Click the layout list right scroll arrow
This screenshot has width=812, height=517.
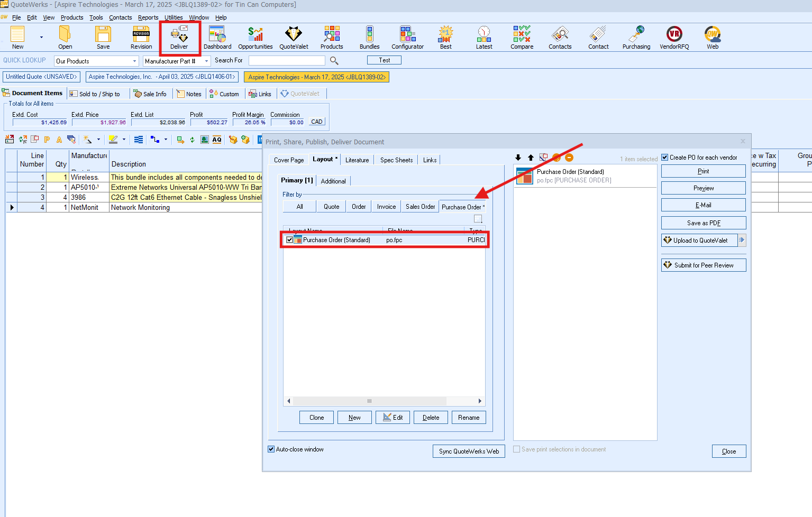[480, 401]
